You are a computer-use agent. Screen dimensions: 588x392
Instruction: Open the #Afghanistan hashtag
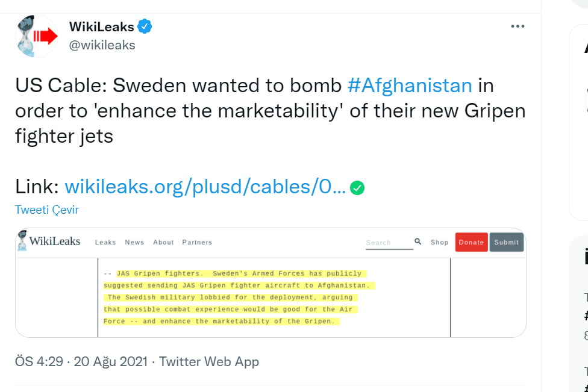[410, 86]
